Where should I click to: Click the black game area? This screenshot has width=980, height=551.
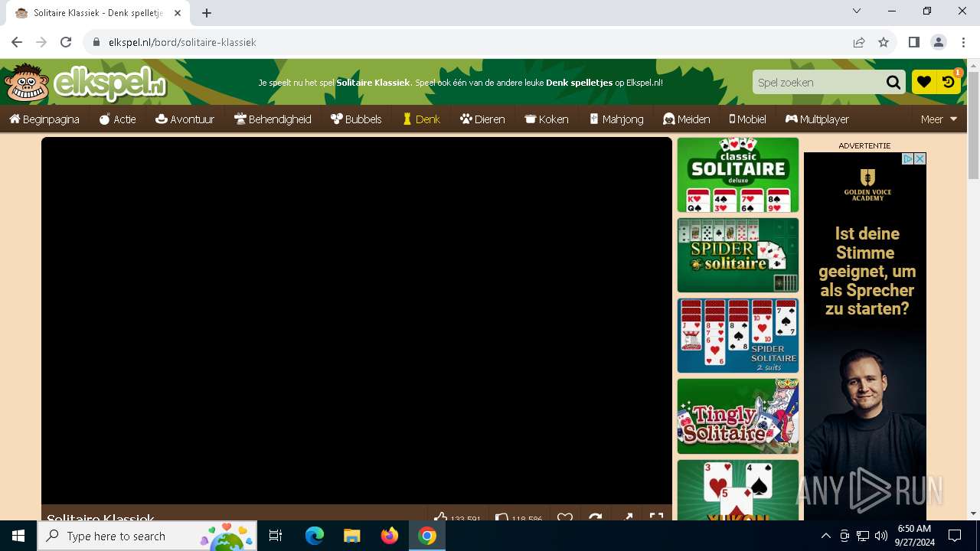coord(357,321)
